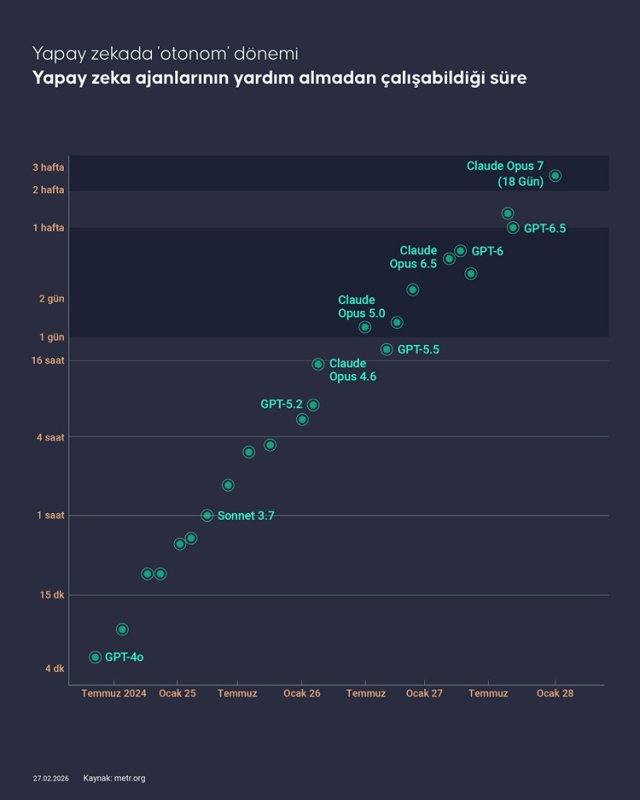
Task: Click the GPT-5.2 data point marker
Action: click(313, 405)
